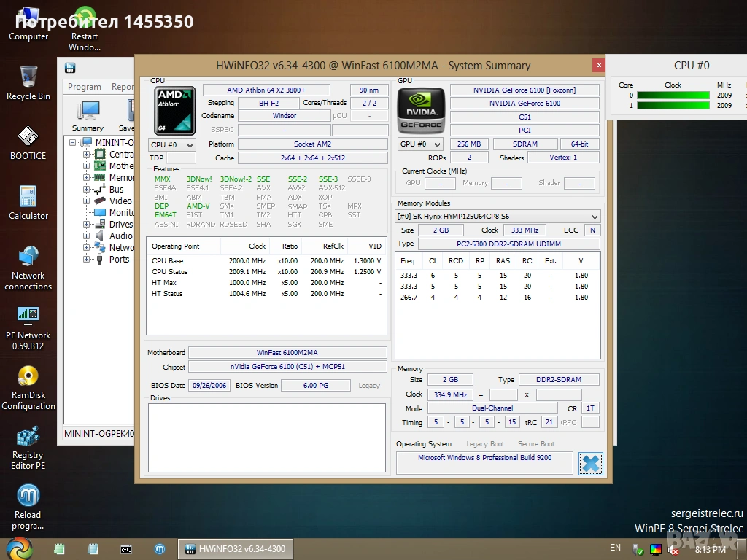Viewport: 747px width, 560px height.
Task: Open the SK Hynix memory module dropdown
Action: point(498,217)
